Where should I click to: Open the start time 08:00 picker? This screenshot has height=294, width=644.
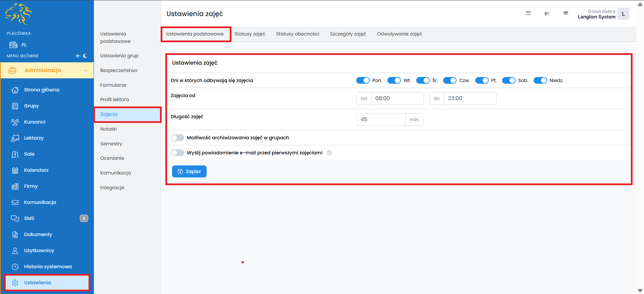(x=397, y=98)
